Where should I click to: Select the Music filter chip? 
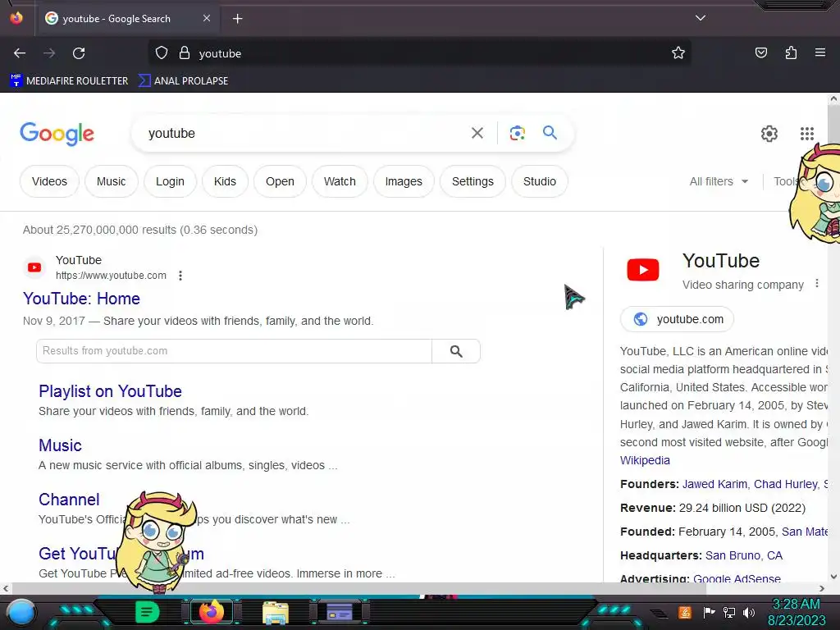pos(111,181)
